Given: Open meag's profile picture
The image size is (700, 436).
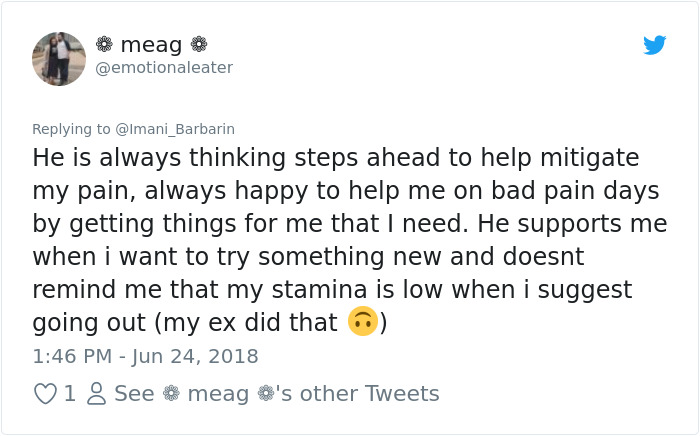Looking at the screenshot, I should click(x=59, y=58).
